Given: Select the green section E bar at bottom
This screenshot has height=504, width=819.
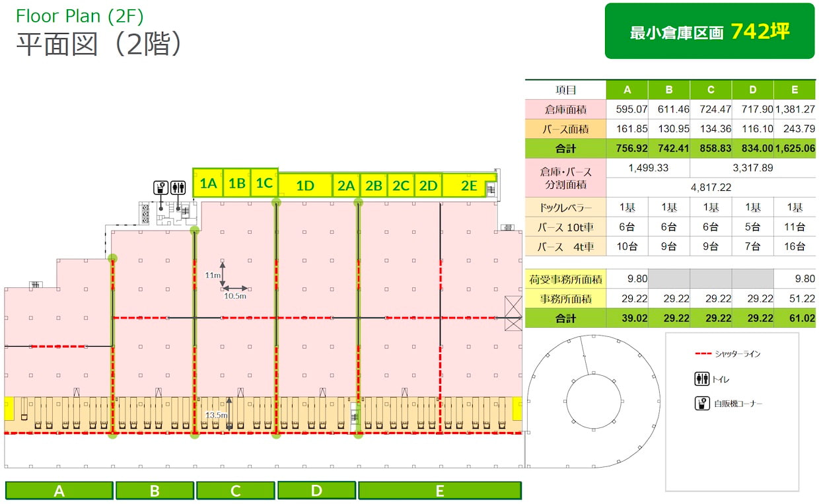Looking at the screenshot, I should (440, 491).
